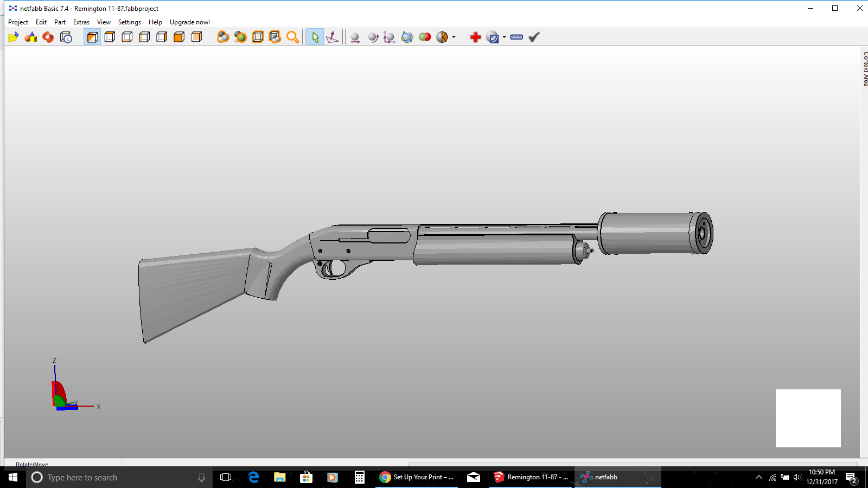Set view to right with the cube icon
The width and height of the screenshot is (868, 488).
(x=162, y=37)
